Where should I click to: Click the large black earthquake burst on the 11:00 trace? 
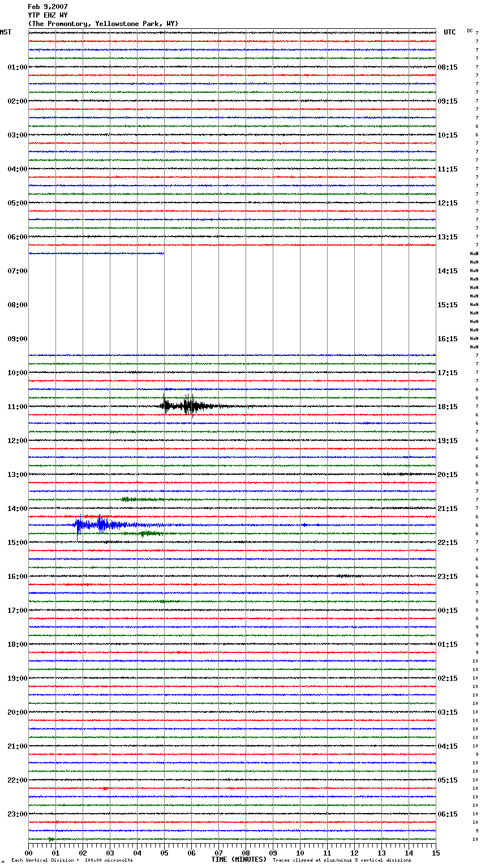point(190,406)
